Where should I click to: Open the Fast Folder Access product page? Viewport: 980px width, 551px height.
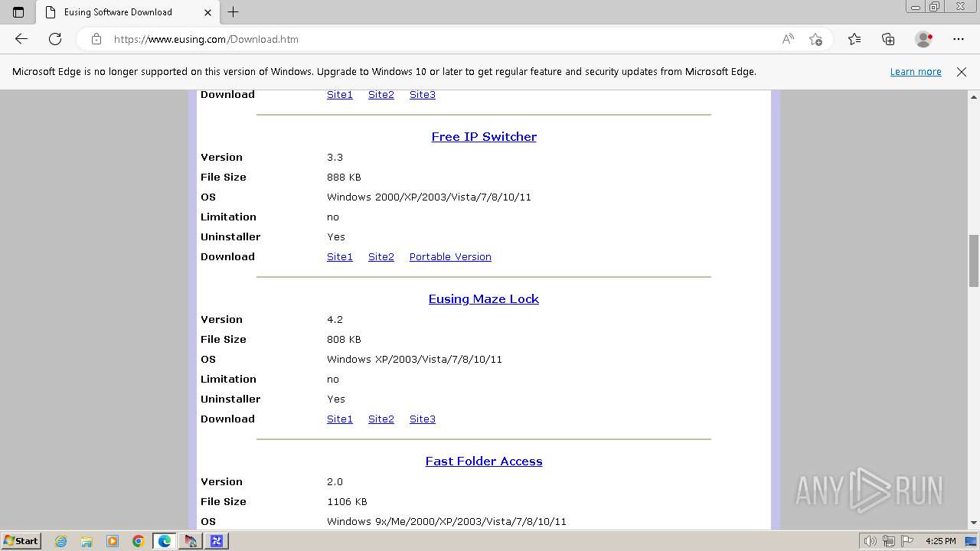[484, 461]
